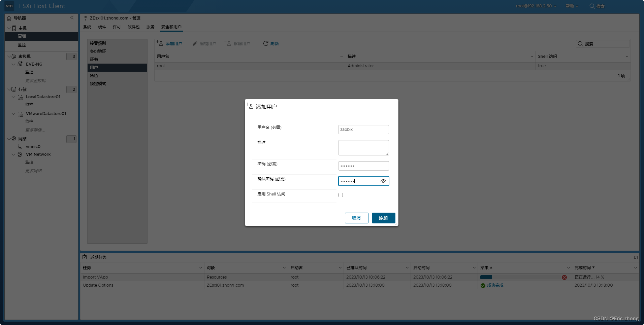Click the green success icon for Update Options
Viewport: 644px width, 325px height.
pos(483,285)
